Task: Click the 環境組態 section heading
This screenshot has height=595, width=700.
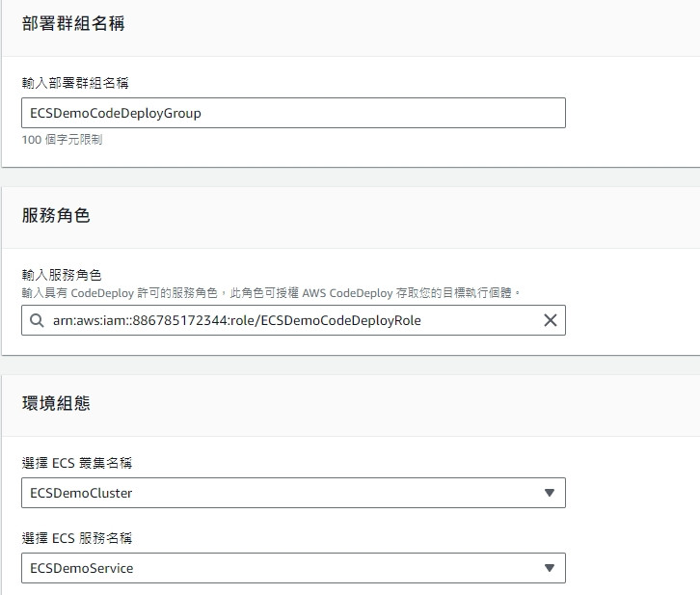Action: (56, 403)
